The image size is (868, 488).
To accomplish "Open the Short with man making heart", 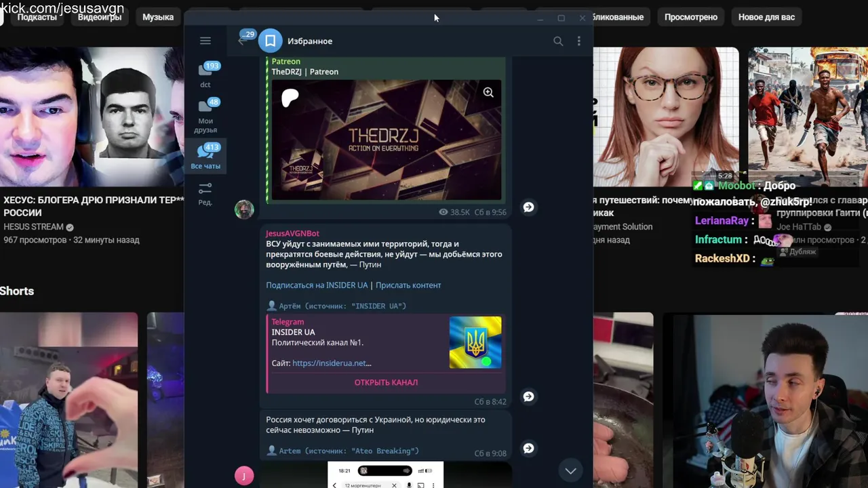I will pyautogui.click(x=68, y=400).
